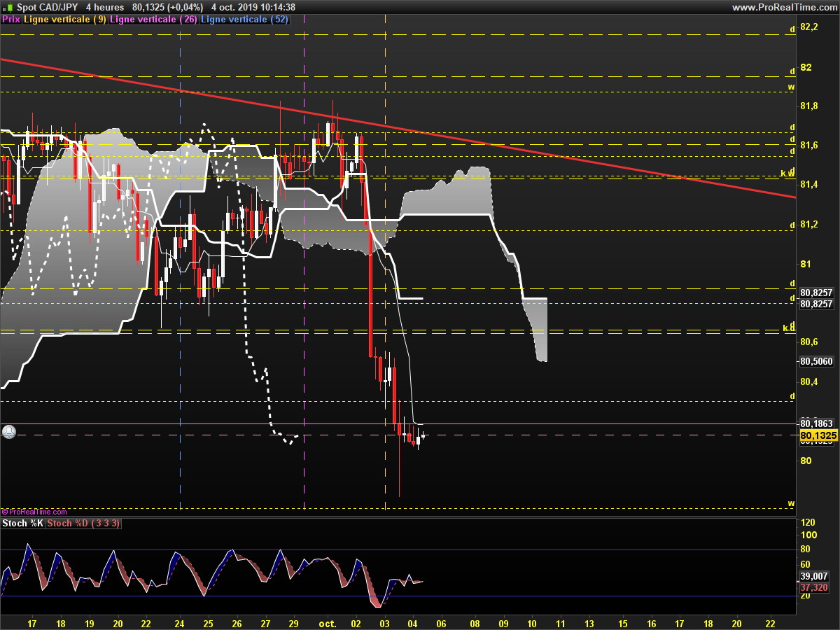Click the Spot CAD/JPY instrument title
Screen dimensions: 840x630
click(48, 7)
